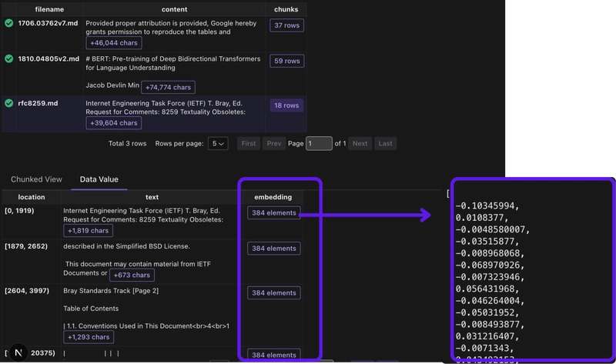The image size is (616, 364).
Task: Expand the +1,819 chars text
Action: pyautogui.click(x=88, y=231)
